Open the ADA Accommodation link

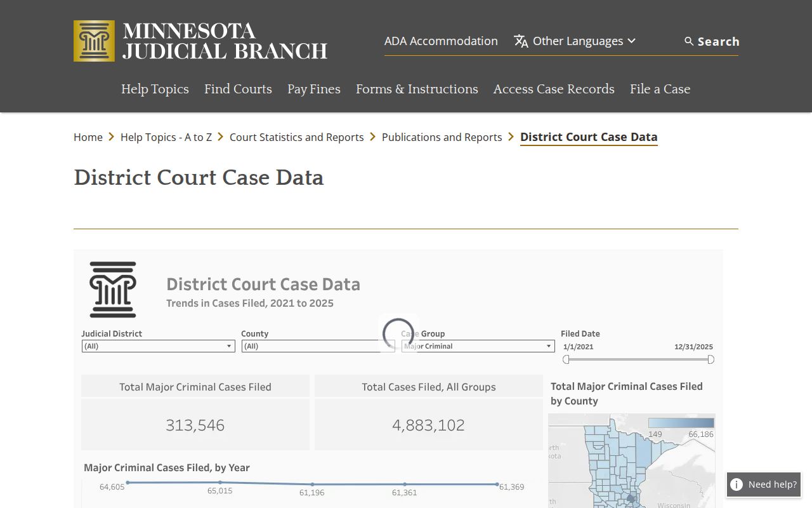pyautogui.click(x=441, y=41)
